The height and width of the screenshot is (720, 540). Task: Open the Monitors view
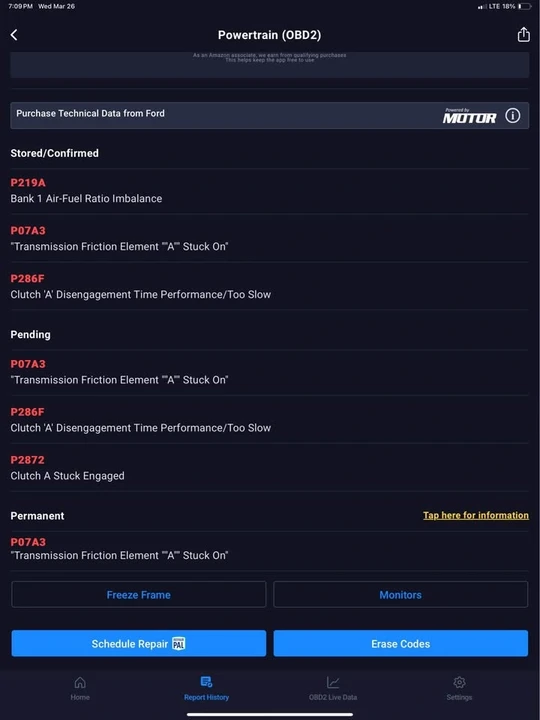pos(400,595)
